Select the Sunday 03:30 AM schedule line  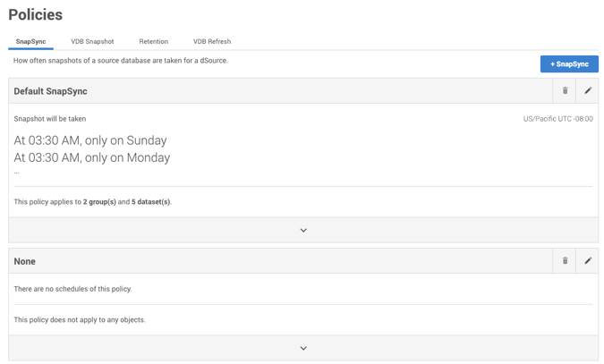click(x=90, y=140)
